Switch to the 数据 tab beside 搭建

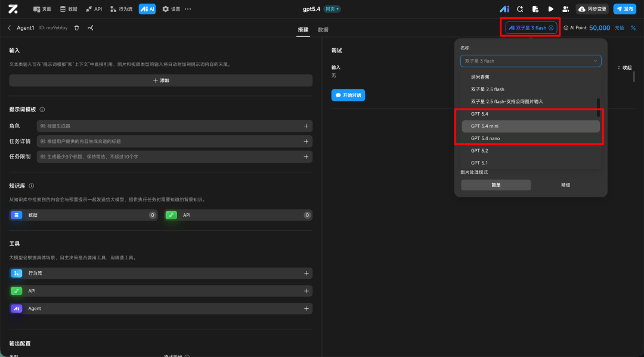pos(323,30)
